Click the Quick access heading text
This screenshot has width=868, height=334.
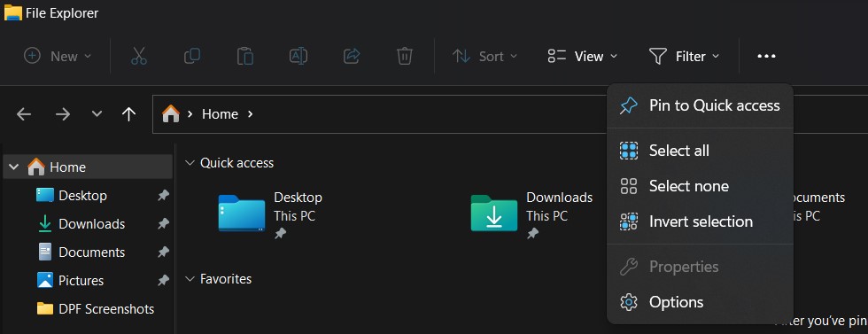coord(237,163)
